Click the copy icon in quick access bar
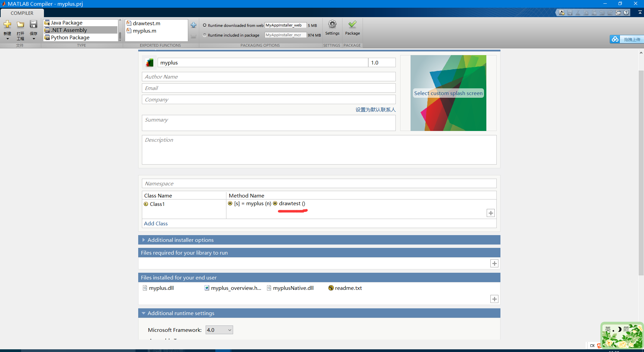 tap(586, 13)
